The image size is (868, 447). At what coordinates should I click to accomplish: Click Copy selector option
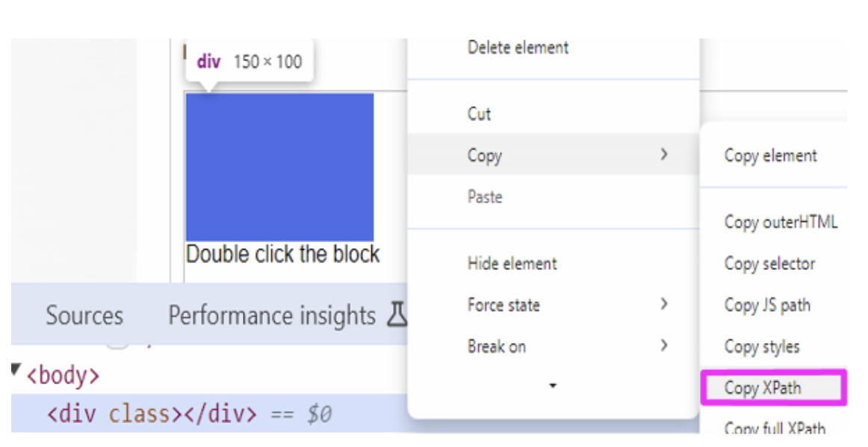point(769,263)
